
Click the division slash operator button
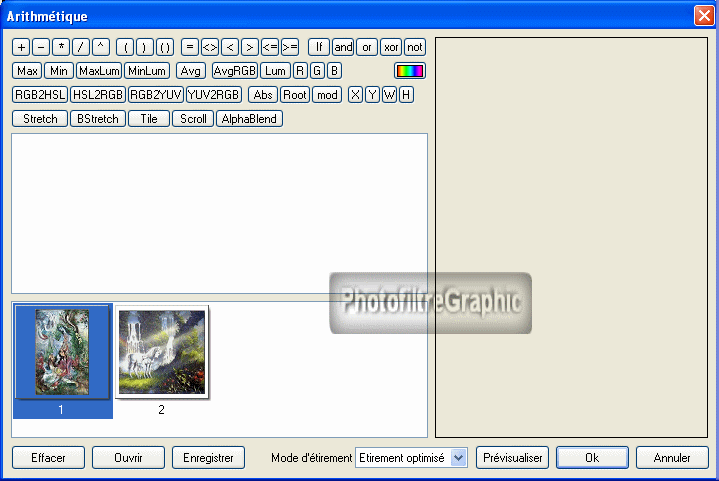pos(81,47)
